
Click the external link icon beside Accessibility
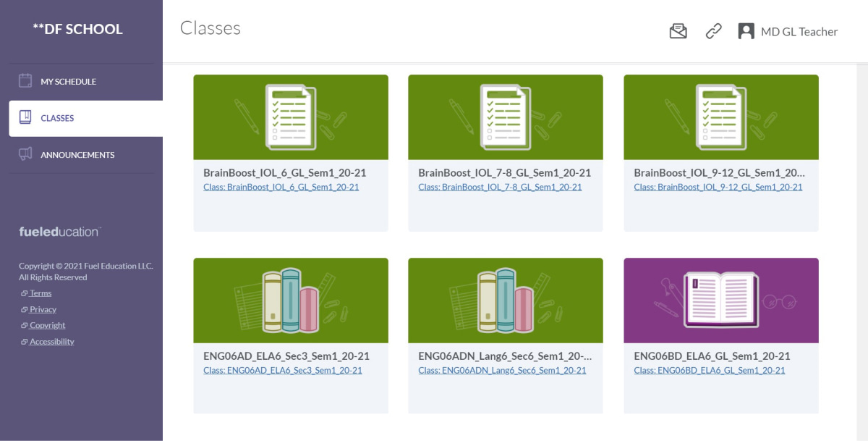coord(24,342)
